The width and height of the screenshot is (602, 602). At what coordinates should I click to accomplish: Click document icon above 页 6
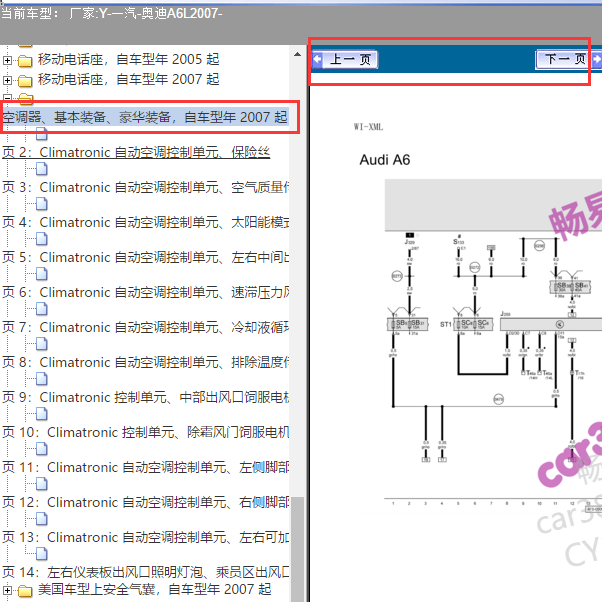[x=42, y=274]
